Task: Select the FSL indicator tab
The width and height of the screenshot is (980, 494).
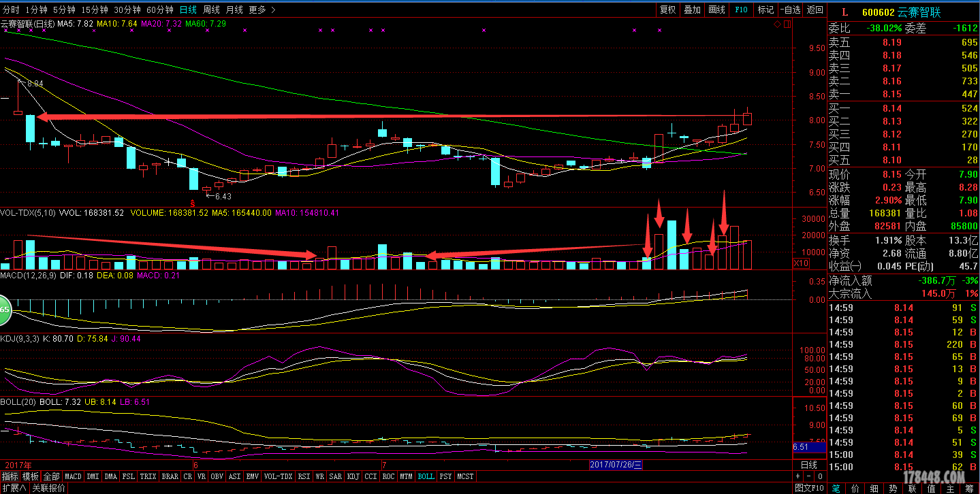Action: (x=129, y=476)
